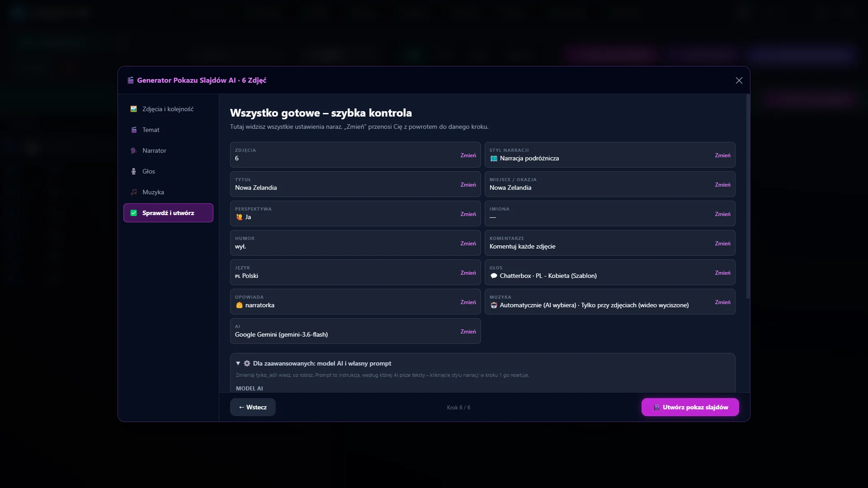868x488 pixels.
Task: Click Zmień in the Imiona row
Action: 722,214
